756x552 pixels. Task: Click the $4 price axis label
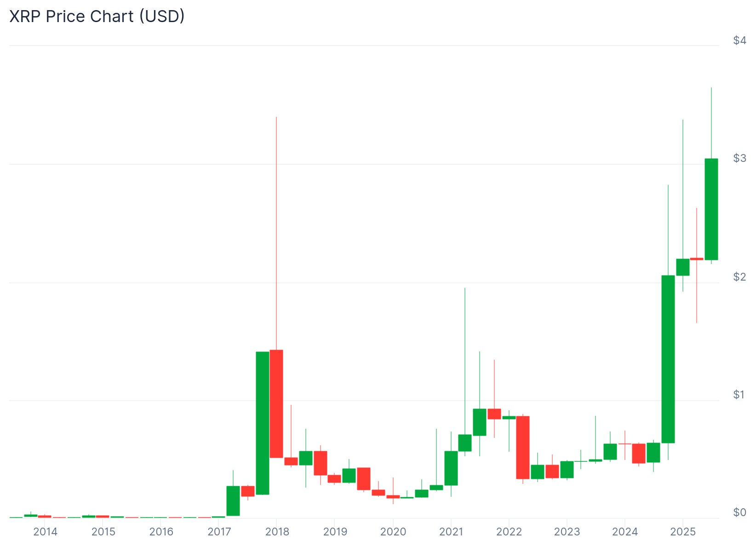coord(739,40)
